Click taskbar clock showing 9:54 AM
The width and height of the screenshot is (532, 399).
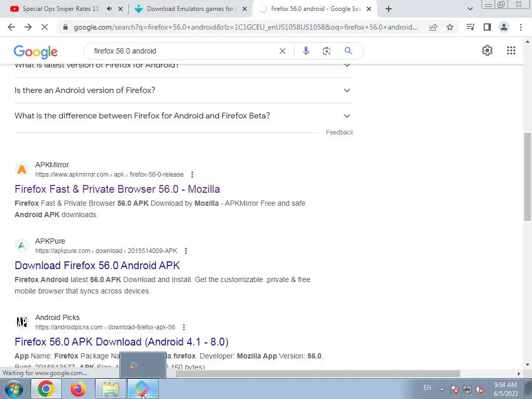tap(506, 389)
